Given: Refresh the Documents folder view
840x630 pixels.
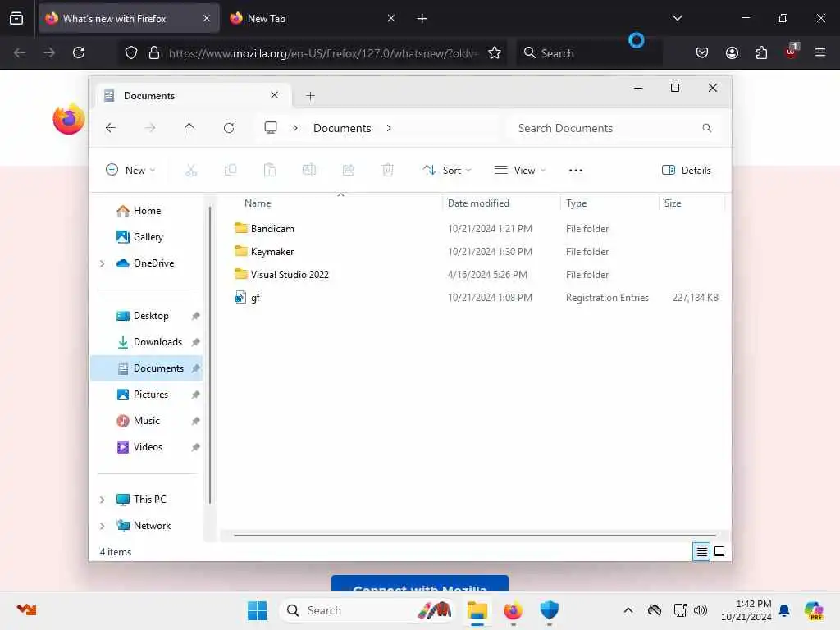Looking at the screenshot, I should [x=229, y=128].
